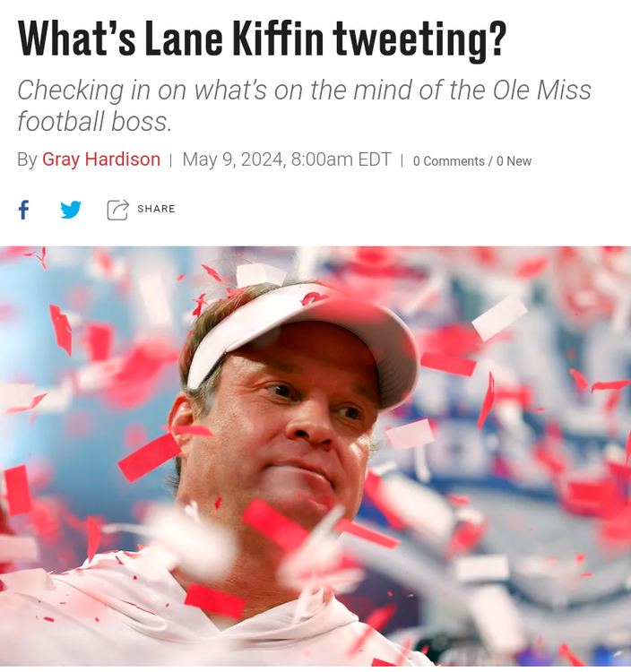
Task: Share the article on Facebook
Action: pos(23,210)
